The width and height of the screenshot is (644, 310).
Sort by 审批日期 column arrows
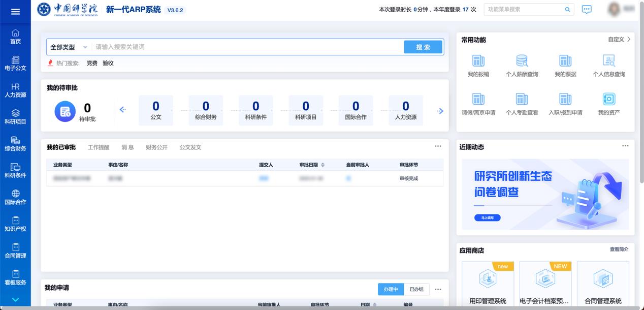[323, 165]
